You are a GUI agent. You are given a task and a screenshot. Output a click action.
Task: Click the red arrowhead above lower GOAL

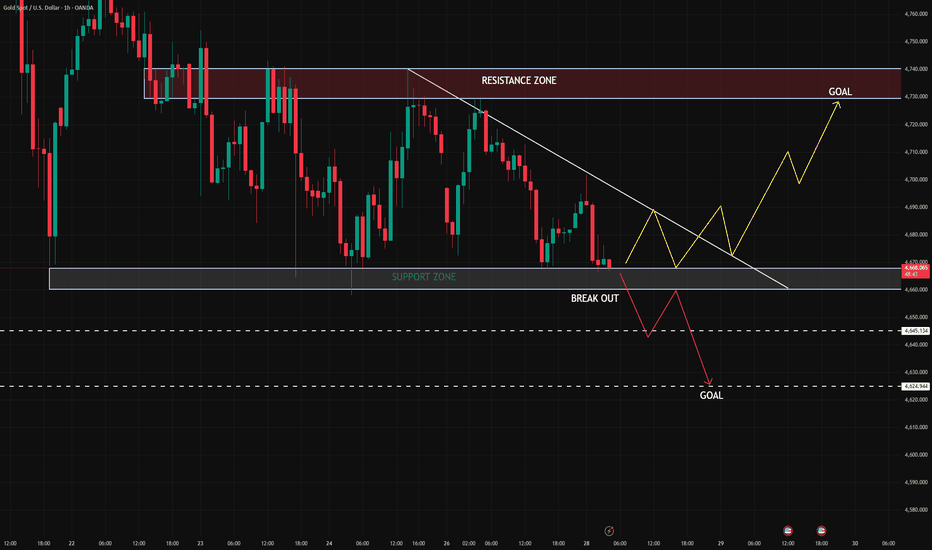708,382
